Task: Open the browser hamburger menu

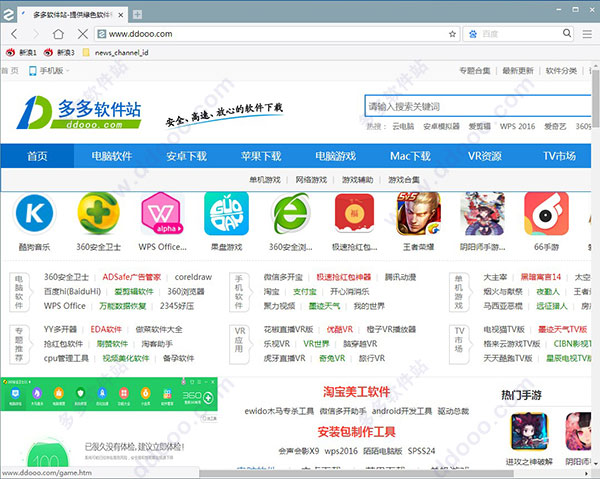Action: 587,34
